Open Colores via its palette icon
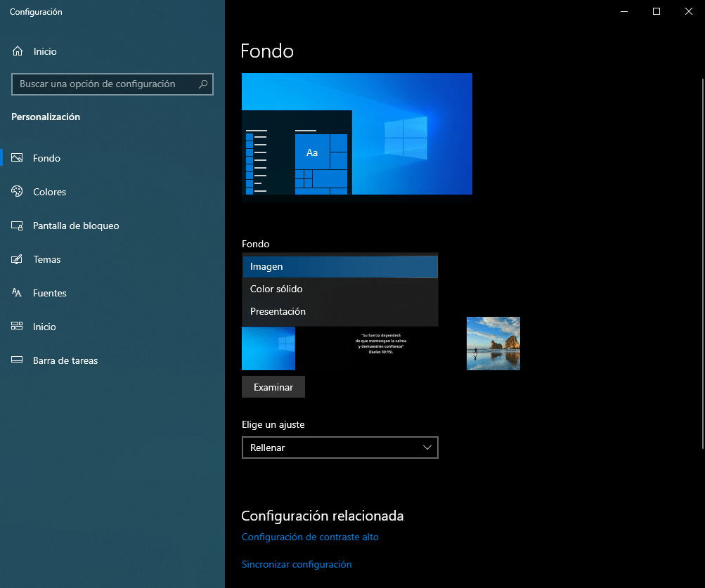Viewport: 705px width, 588px height. tap(18, 192)
